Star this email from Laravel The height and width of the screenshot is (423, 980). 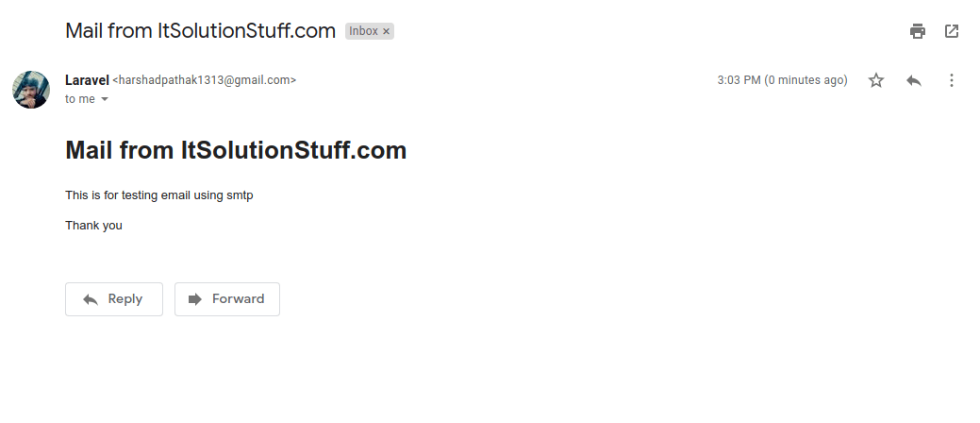click(x=876, y=80)
